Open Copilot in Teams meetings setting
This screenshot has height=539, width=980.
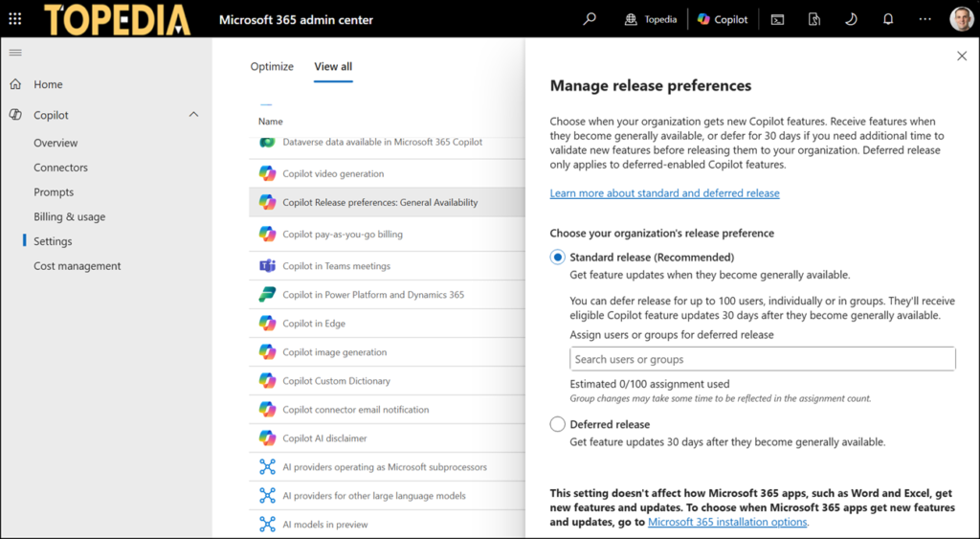(336, 266)
